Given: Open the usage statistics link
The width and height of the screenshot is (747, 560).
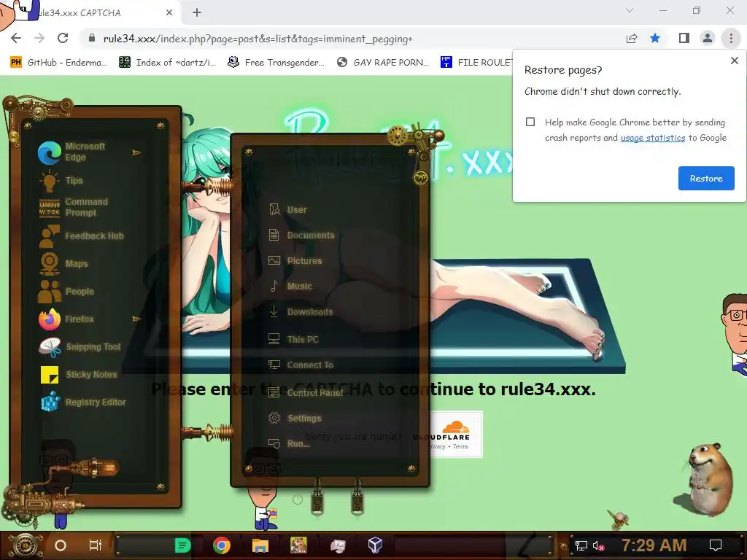Looking at the screenshot, I should click(653, 138).
